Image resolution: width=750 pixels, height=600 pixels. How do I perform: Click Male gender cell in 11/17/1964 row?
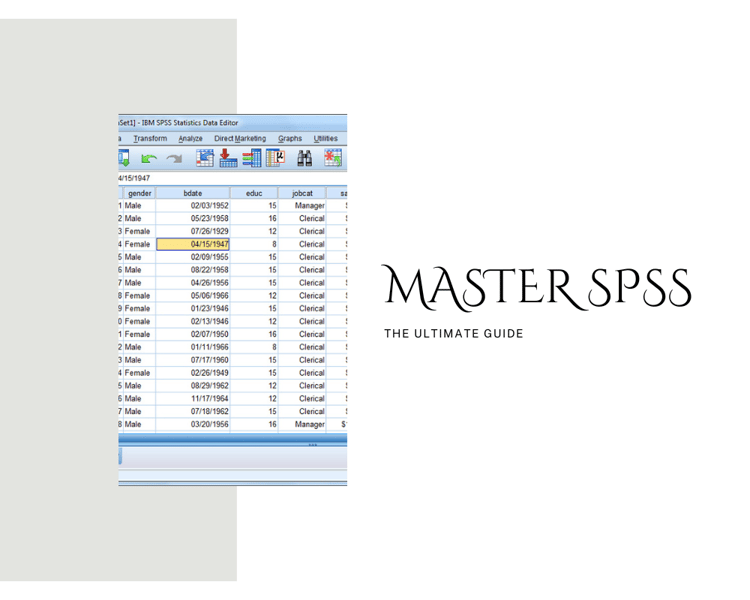tap(140, 399)
